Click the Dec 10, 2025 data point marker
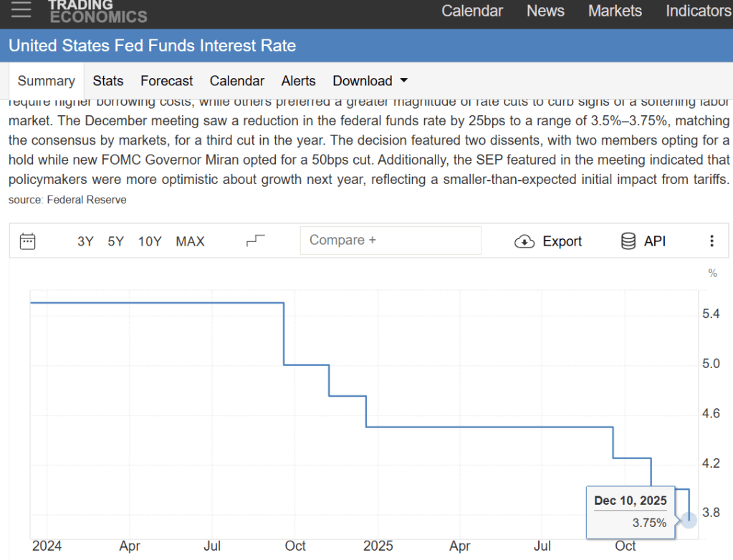The image size is (733, 560). tap(689, 519)
